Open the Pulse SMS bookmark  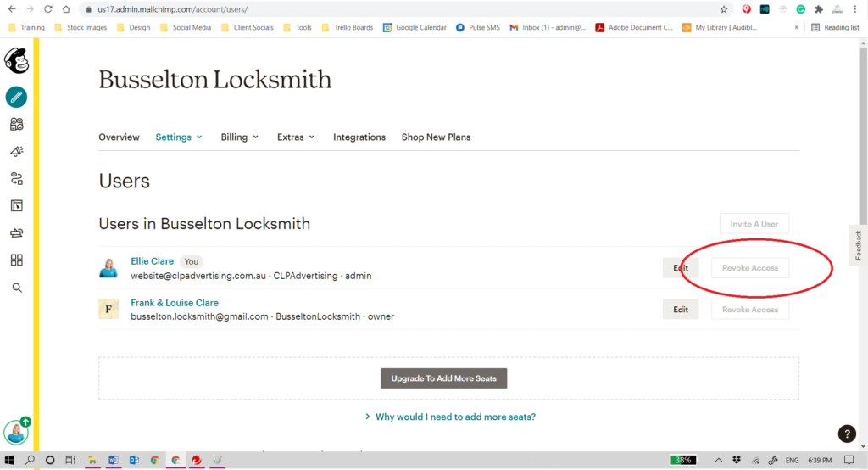click(x=478, y=27)
